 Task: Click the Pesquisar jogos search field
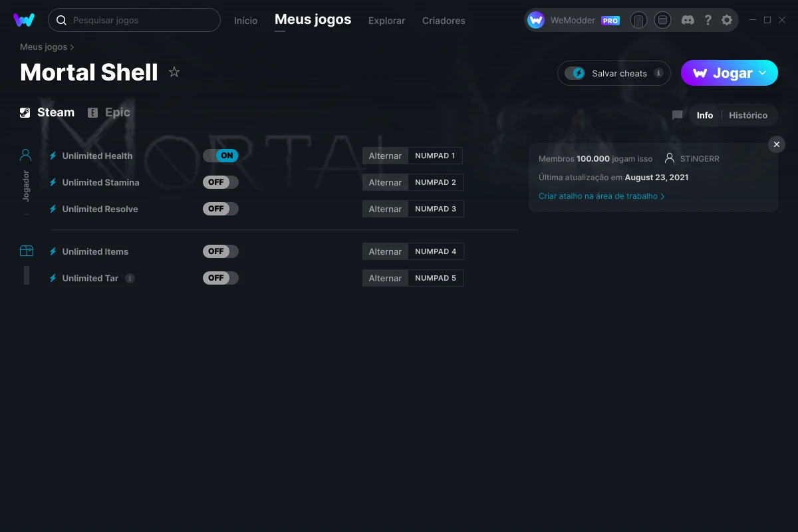(134, 20)
